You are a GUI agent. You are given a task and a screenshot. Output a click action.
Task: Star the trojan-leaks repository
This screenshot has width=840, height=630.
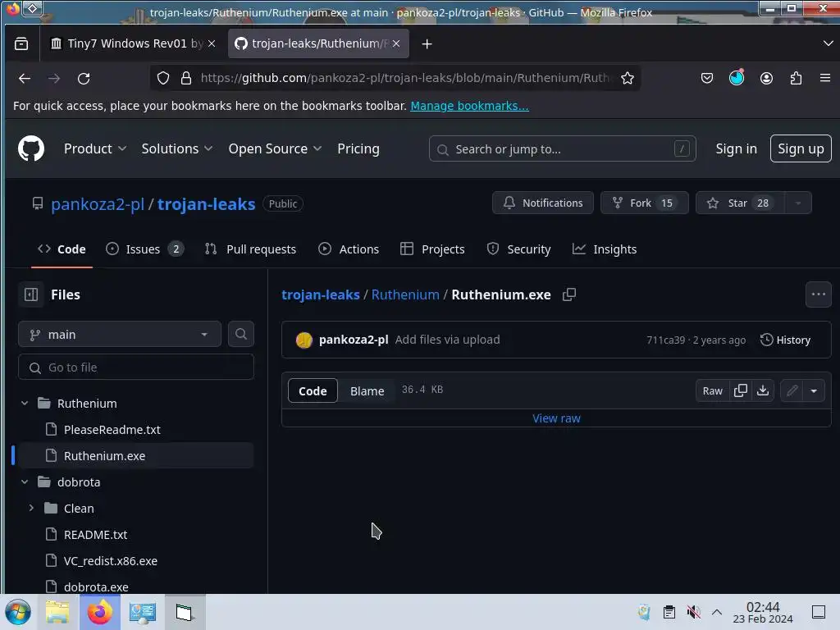740,203
